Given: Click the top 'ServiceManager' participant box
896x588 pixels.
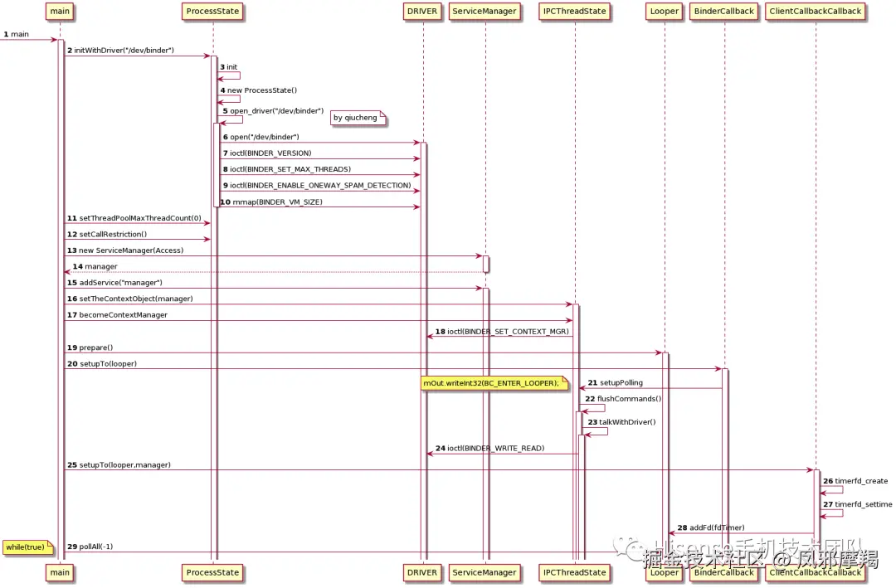Looking at the screenshot, I should 485,12.
